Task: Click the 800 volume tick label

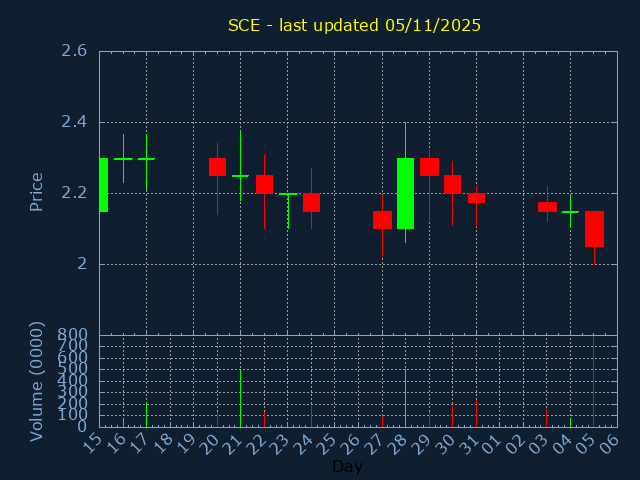Action: click(x=75, y=335)
